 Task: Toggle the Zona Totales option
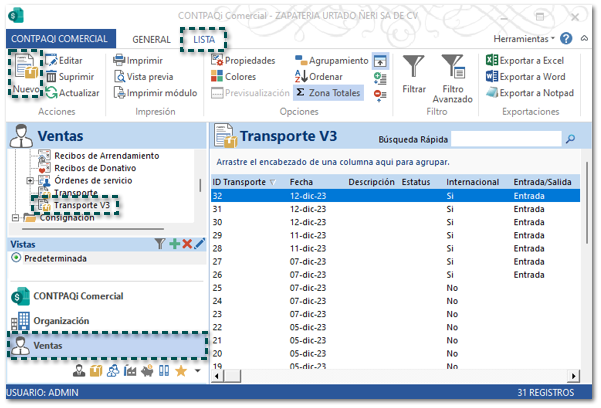pyautogui.click(x=326, y=92)
